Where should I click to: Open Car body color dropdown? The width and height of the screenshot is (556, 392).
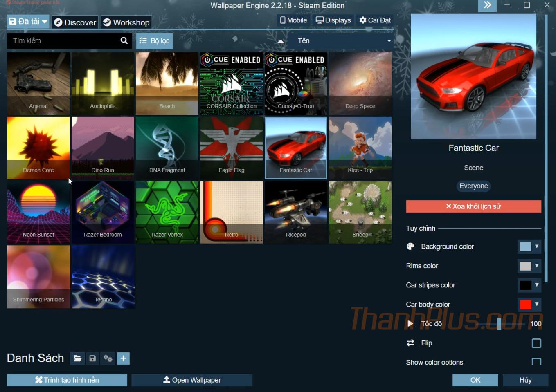pos(529,305)
